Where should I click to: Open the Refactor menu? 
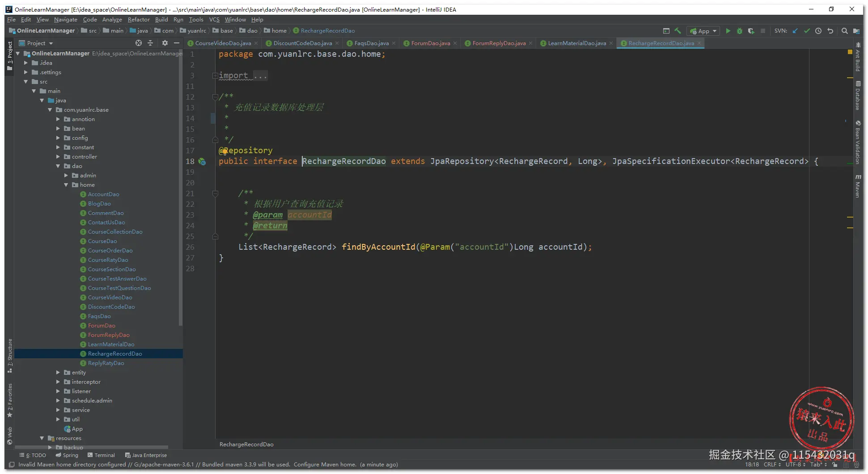[139, 20]
